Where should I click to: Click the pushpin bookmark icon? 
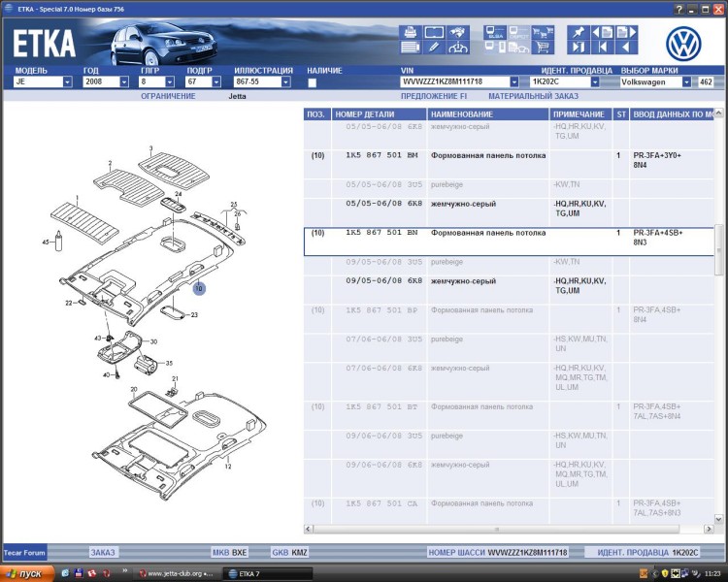(579, 32)
